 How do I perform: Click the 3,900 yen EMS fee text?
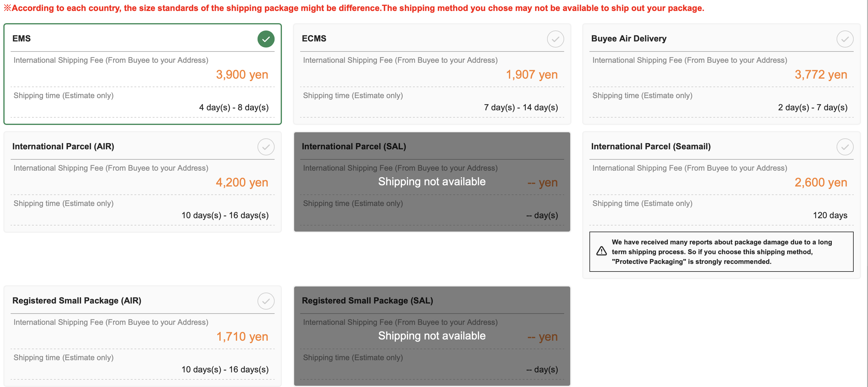click(x=241, y=74)
